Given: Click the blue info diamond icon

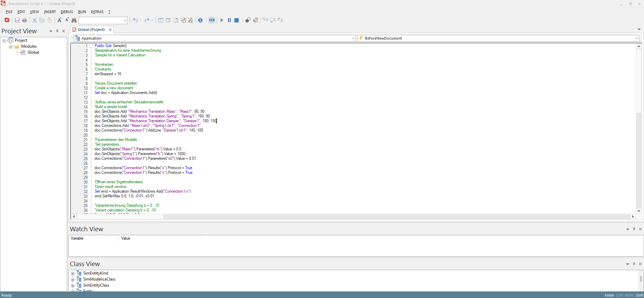Looking at the screenshot, I should [200, 20].
